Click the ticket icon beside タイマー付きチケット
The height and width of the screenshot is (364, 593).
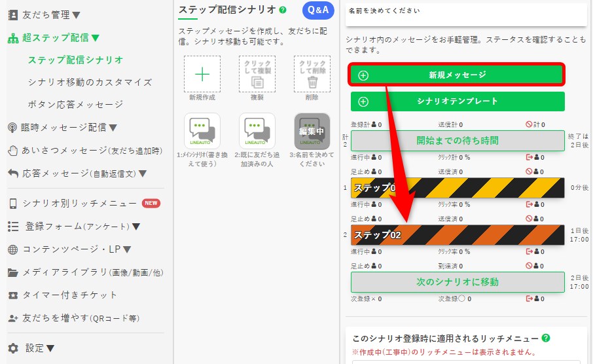click(x=13, y=295)
